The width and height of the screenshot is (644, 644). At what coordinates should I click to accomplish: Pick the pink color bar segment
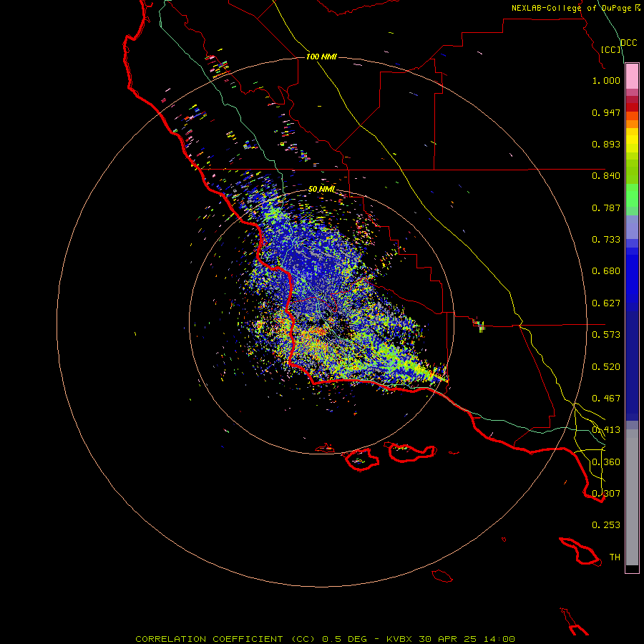(632, 77)
